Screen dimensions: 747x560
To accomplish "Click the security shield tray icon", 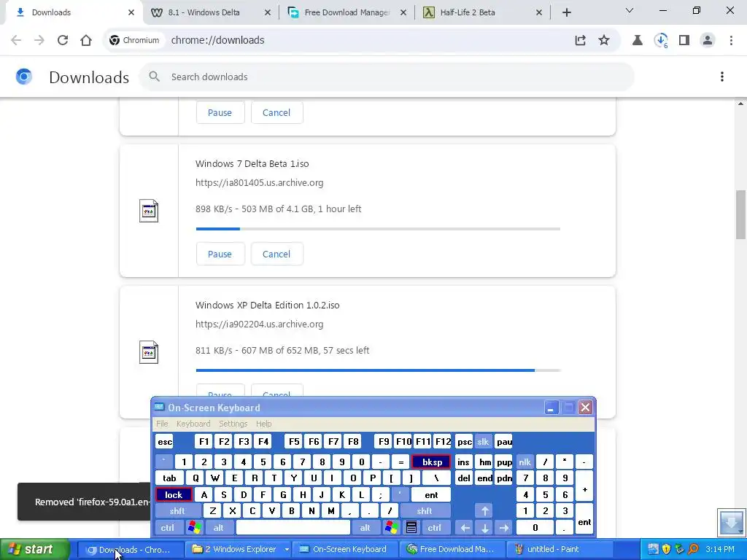I will 665,549.
